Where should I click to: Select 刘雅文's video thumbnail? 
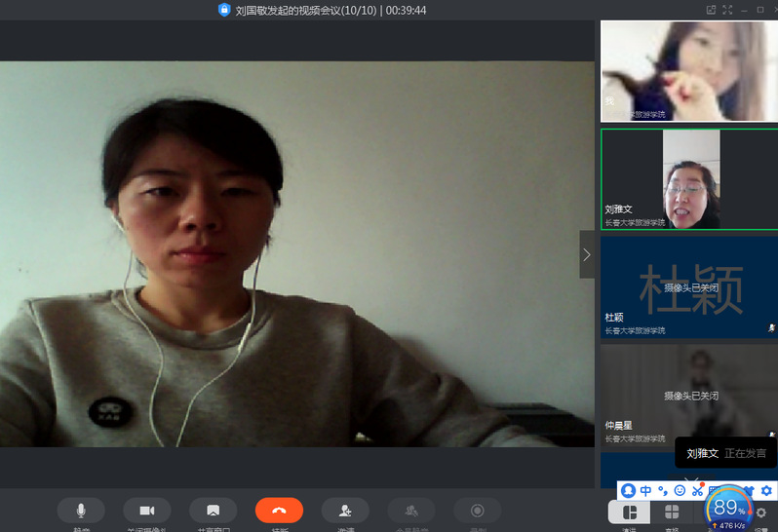point(689,179)
